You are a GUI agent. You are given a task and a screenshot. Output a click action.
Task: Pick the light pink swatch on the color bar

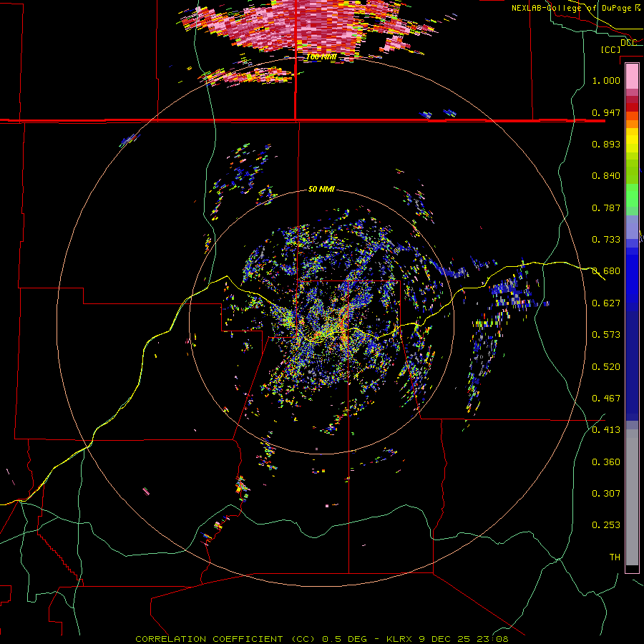pyautogui.click(x=632, y=76)
